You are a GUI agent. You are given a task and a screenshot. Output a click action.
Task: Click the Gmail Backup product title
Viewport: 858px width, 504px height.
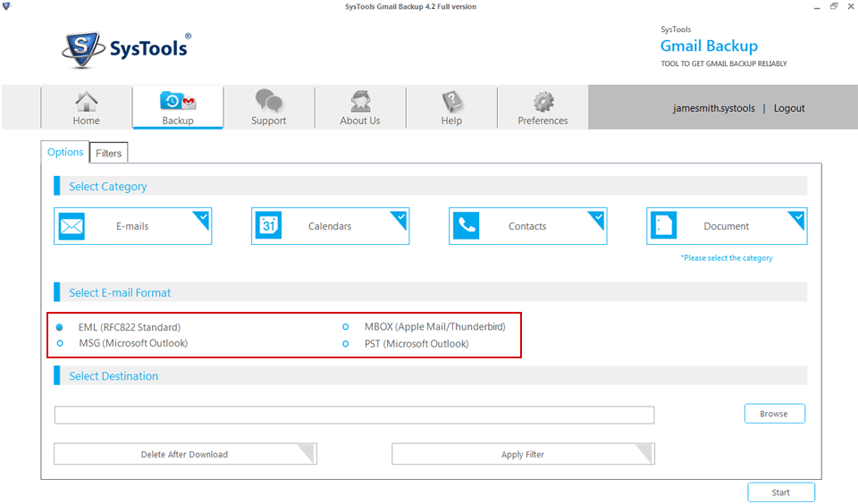(709, 46)
